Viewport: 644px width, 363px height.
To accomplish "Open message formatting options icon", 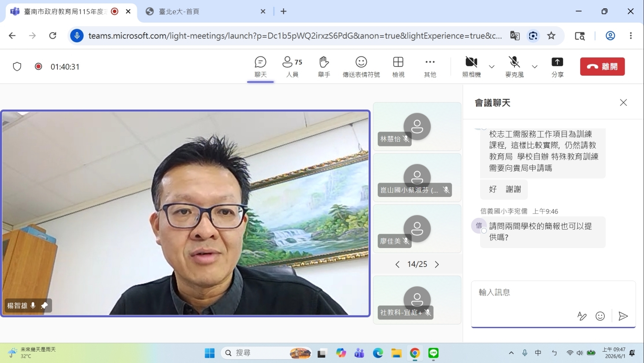I will [582, 316].
